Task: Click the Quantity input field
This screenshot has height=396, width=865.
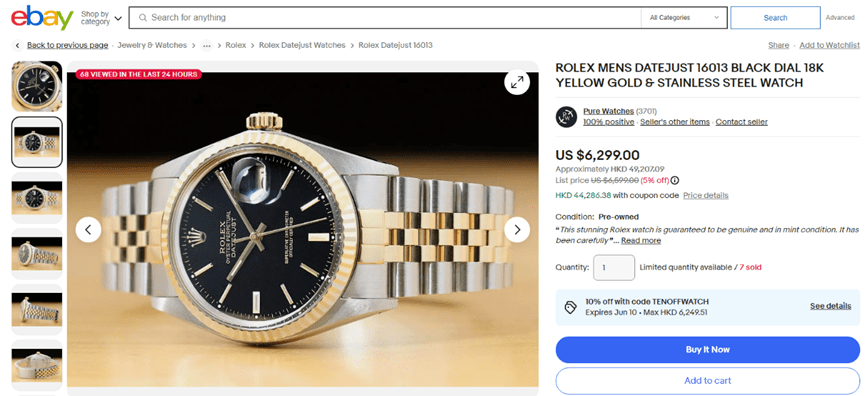Action: tap(614, 267)
